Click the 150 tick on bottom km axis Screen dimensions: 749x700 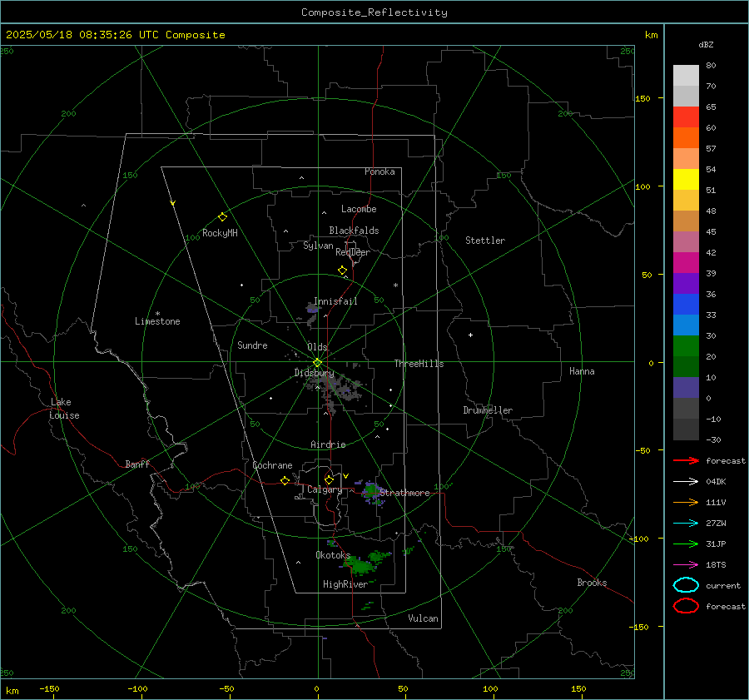pyautogui.click(x=578, y=688)
